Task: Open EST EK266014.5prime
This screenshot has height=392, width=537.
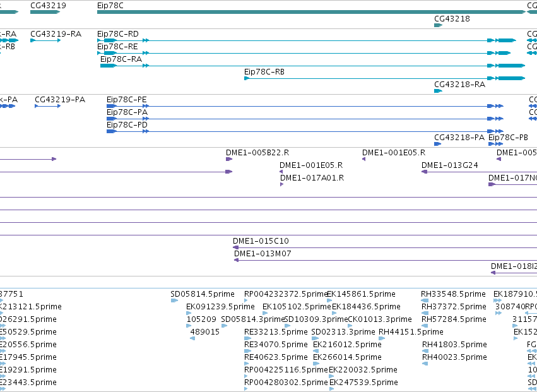Action: tap(347, 358)
